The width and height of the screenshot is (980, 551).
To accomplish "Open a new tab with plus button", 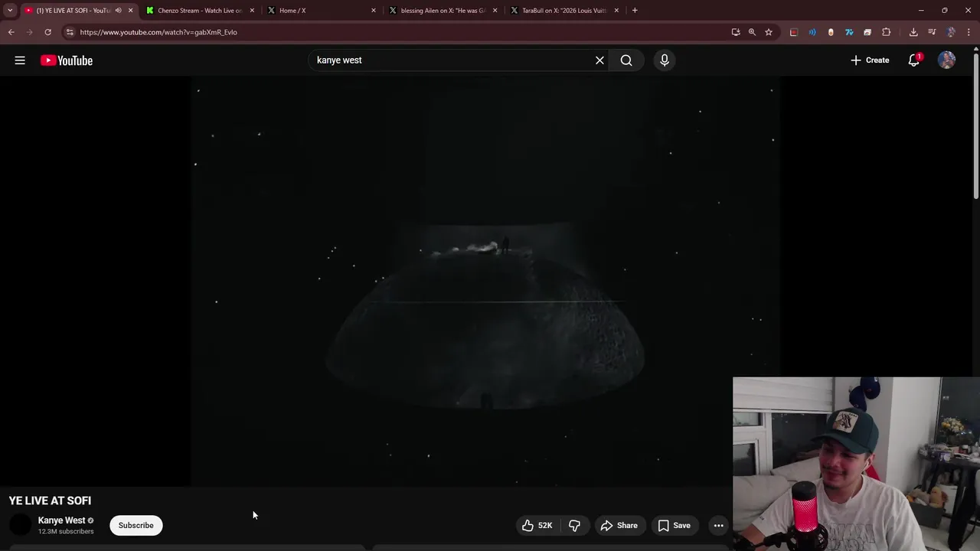I will coord(635,11).
